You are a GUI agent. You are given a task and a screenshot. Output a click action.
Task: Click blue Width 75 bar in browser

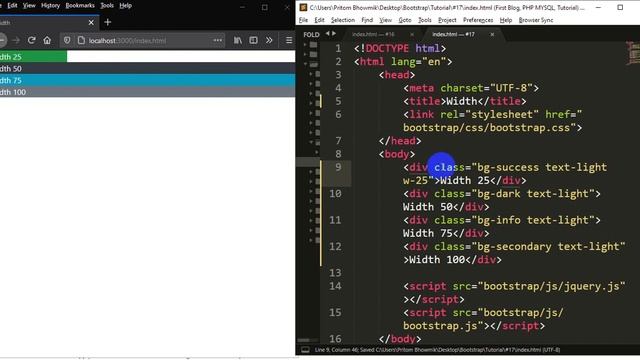pos(147,80)
